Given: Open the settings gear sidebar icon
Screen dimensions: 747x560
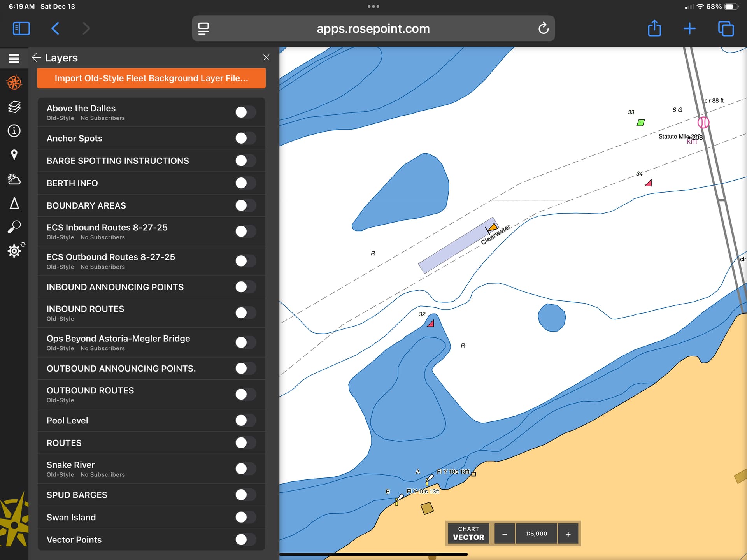Looking at the screenshot, I should tap(15, 251).
